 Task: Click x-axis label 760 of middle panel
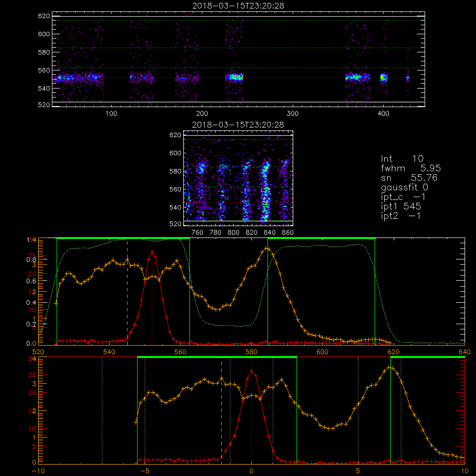[x=198, y=233]
